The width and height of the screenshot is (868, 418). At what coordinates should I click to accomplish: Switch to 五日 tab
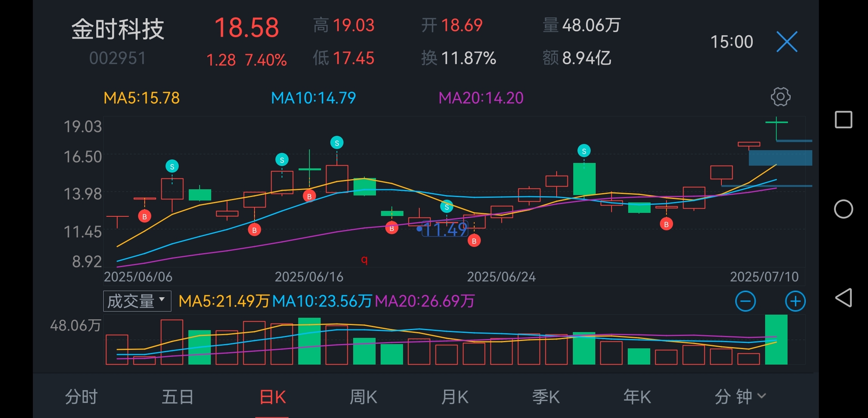coord(178,397)
